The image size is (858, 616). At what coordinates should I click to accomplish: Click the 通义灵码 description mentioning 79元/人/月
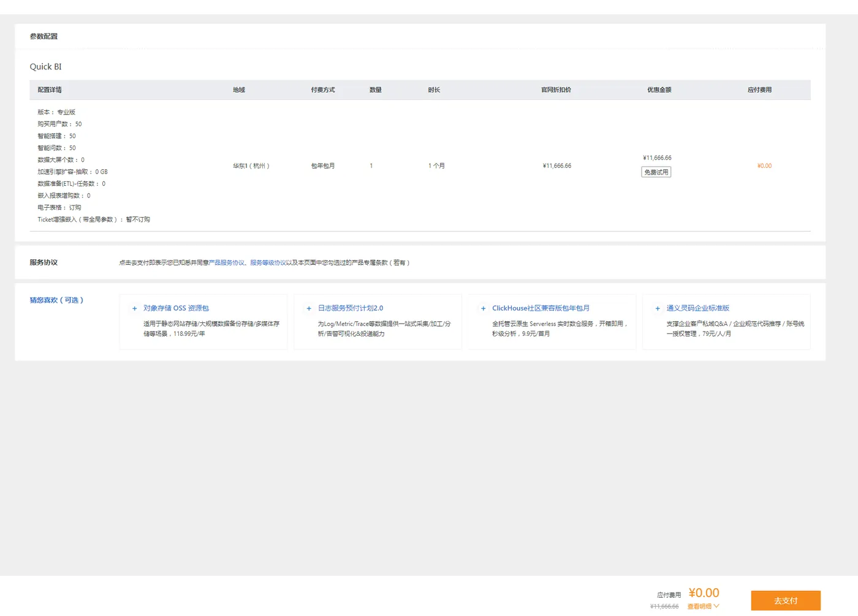tap(735, 329)
